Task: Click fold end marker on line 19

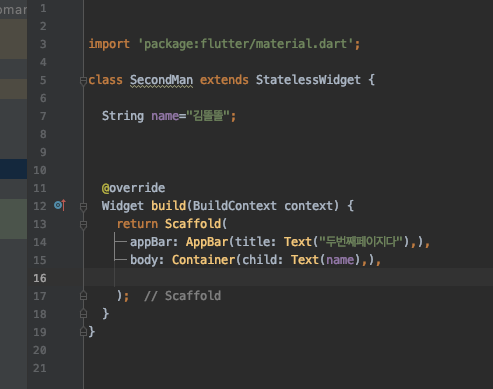Action: [83, 332]
